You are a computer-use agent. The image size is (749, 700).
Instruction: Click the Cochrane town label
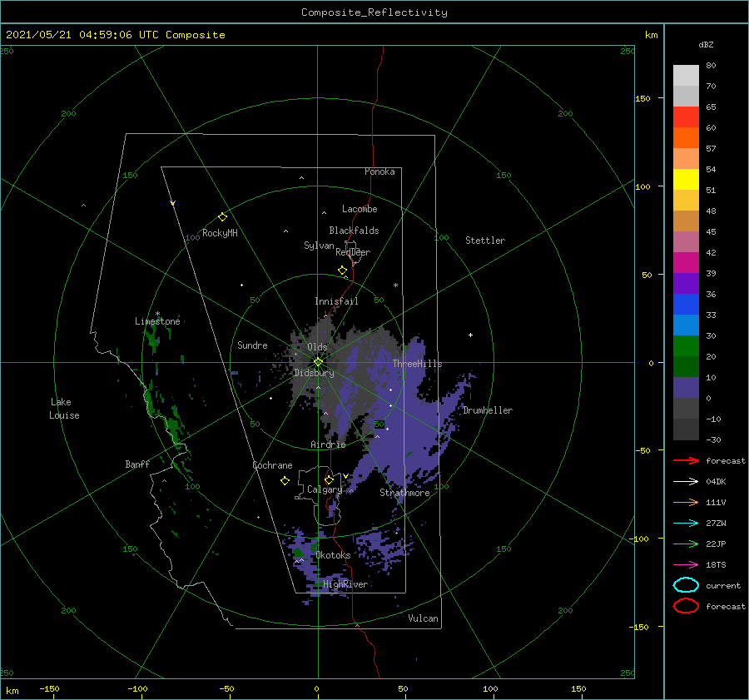[x=272, y=465]
